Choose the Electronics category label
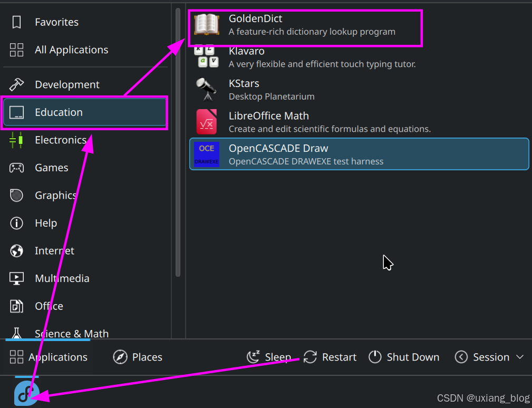Viewport: 532px width, 408px height. pyautogui.click(x=61, y=140)
